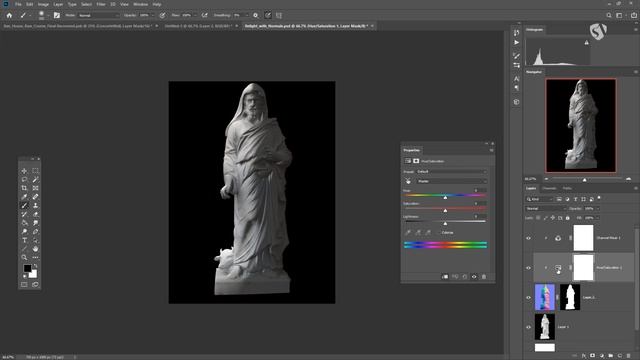Screen dimensions: 640x360
Task: Open Edit Toolbar three-dots icon
Action: pyautogui.click(x=36, y=258)
